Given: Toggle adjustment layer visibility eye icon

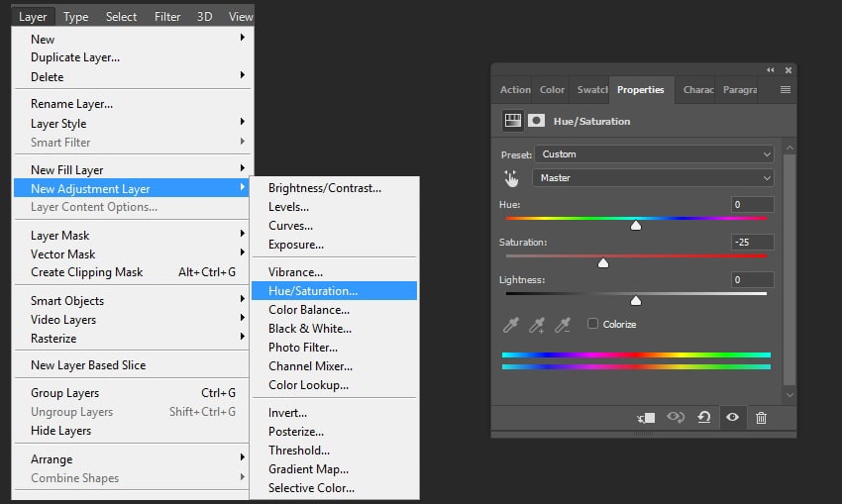Looking at the screenshot, I should tap(733, 418).
